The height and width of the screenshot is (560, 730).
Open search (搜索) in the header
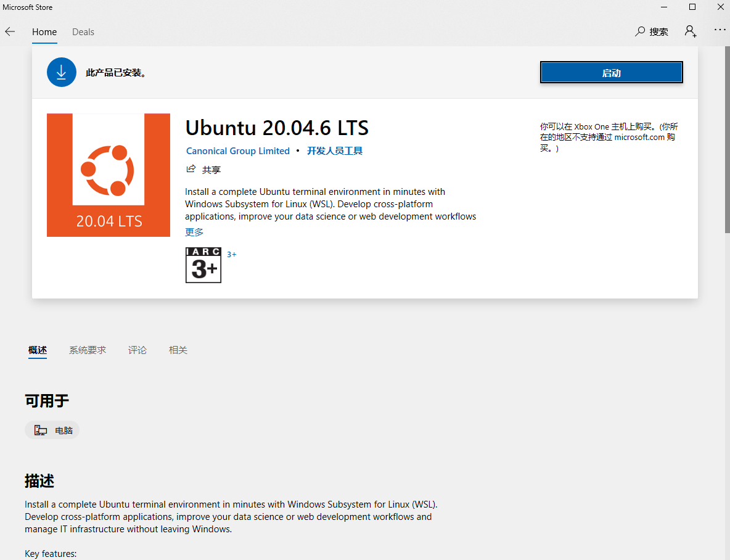[652, 31]
